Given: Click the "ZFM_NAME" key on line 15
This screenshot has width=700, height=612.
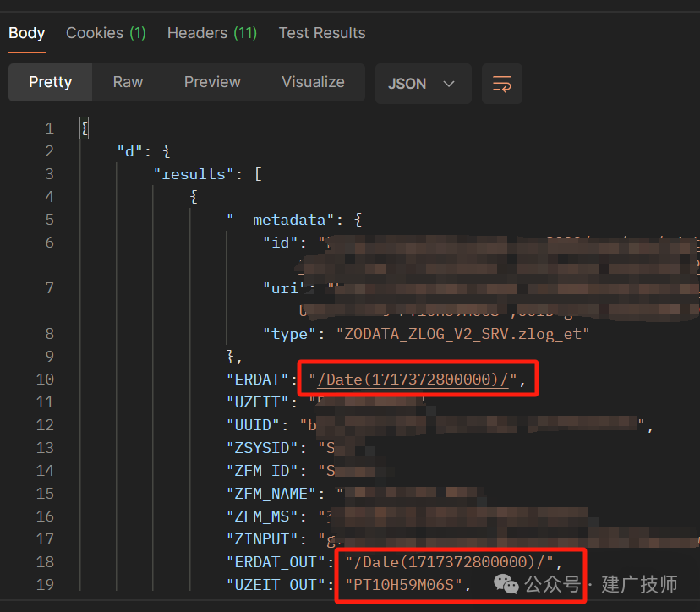Looking at the screenshot, I should tap(271, 494).
